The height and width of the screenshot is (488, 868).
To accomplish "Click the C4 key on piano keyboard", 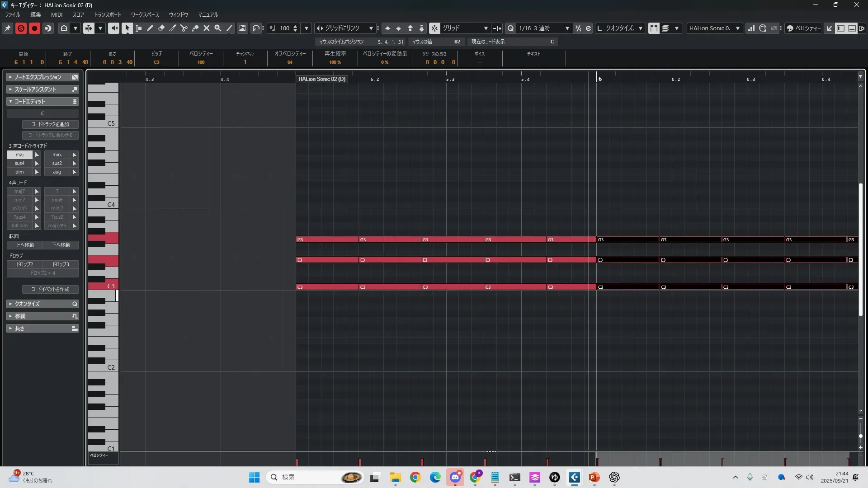I will [x=103, y=205].
